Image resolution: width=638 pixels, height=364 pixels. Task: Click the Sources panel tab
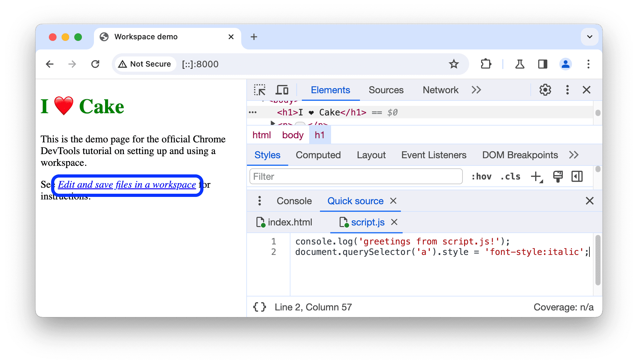[x=385, y=90]
